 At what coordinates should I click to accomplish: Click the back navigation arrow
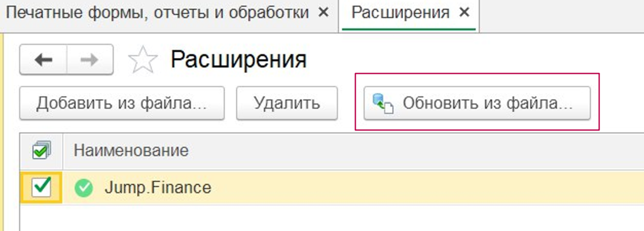[43, 60]
